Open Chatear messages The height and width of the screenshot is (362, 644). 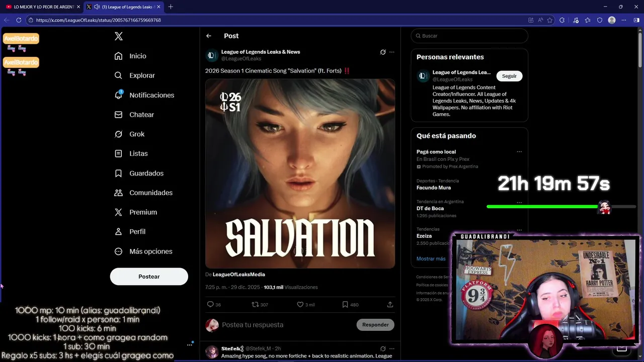point(134,115)
